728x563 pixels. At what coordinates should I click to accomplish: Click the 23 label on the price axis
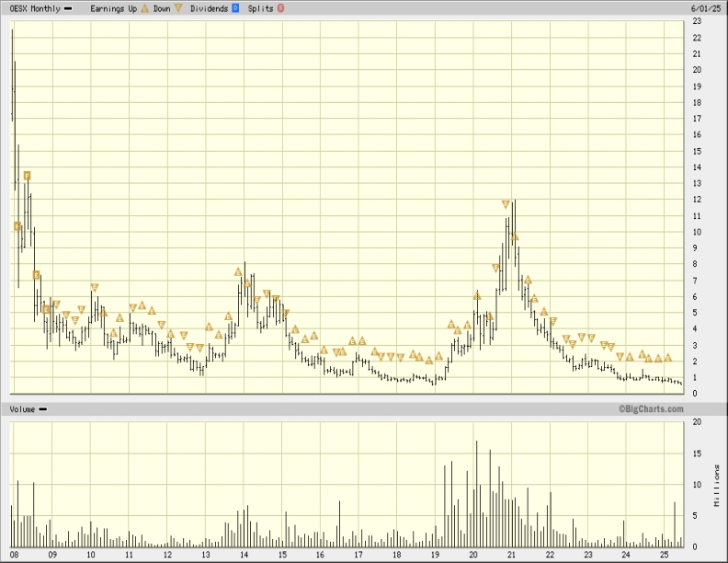point(697,21)
